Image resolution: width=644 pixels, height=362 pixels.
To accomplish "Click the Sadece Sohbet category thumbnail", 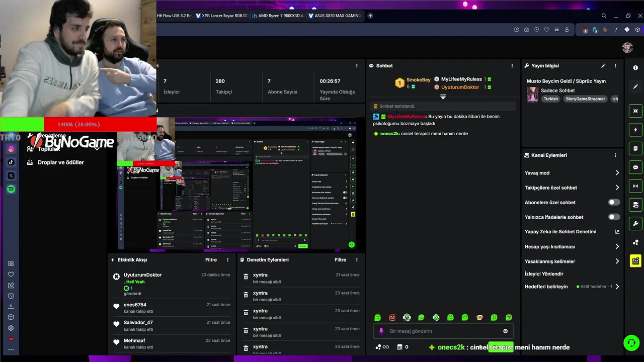I will 532,95.
